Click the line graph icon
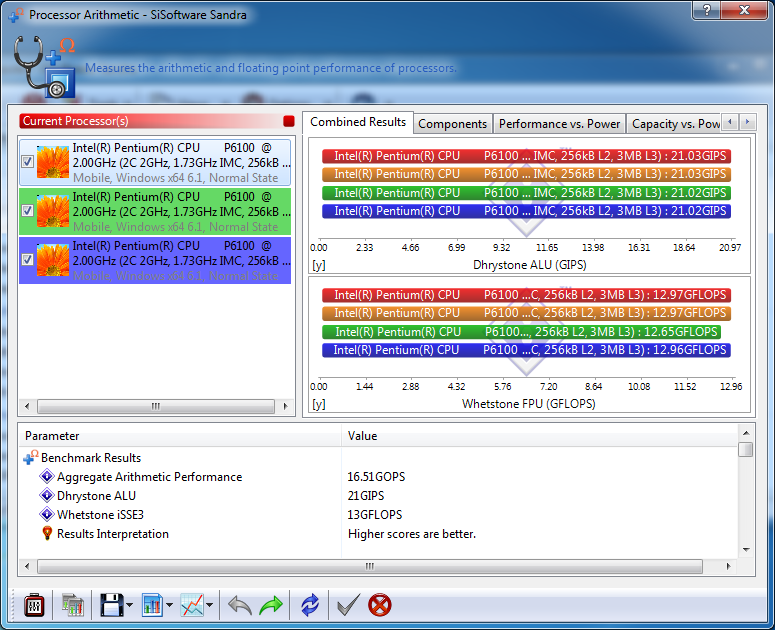Viewport: 775px width, 630px height. point(192,605)
